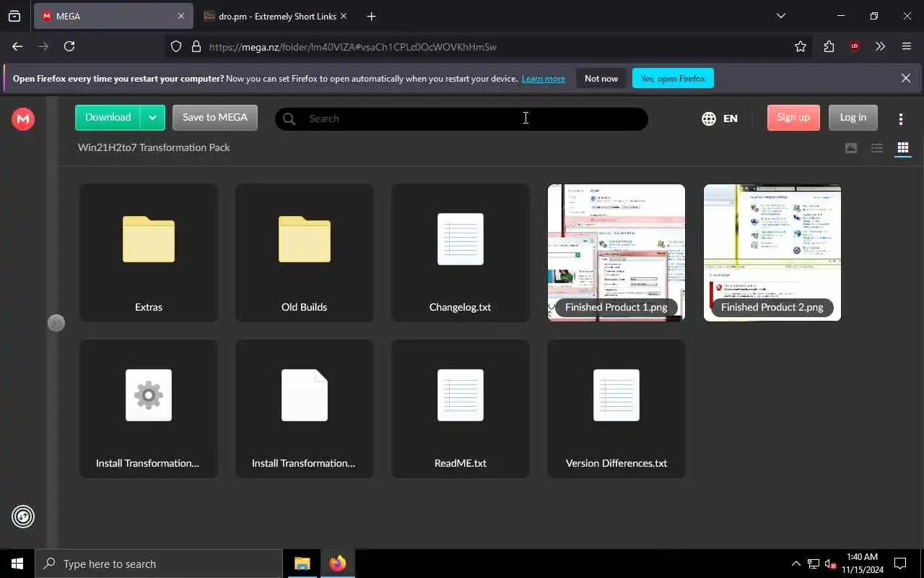Click the site security padlock icon
This screenshot has width=924, height=578.
click(196, 46)
